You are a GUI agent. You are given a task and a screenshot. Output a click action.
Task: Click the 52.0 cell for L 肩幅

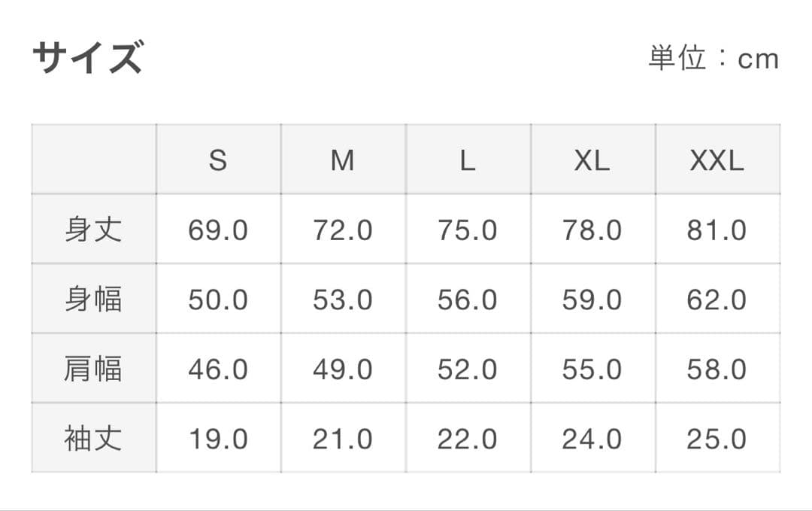point(468,369)
